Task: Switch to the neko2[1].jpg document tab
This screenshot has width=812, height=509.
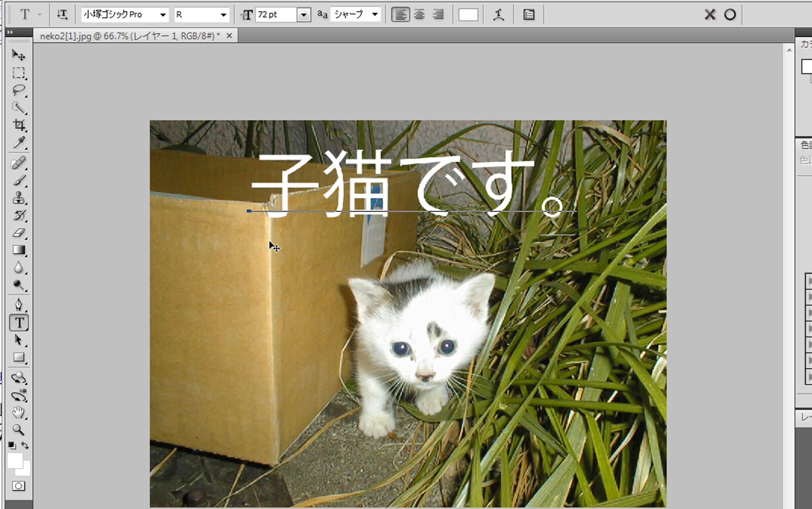Action: pos(129,36)
